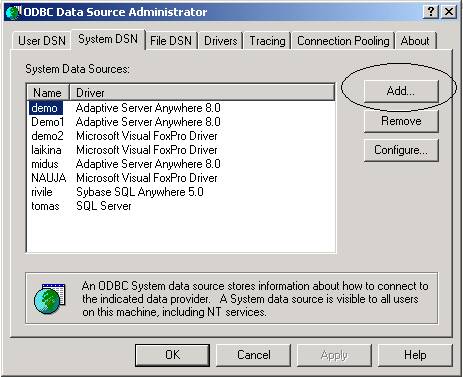463x377 pixels.
Task: Click the Add... button
Action: pos(401,91)
